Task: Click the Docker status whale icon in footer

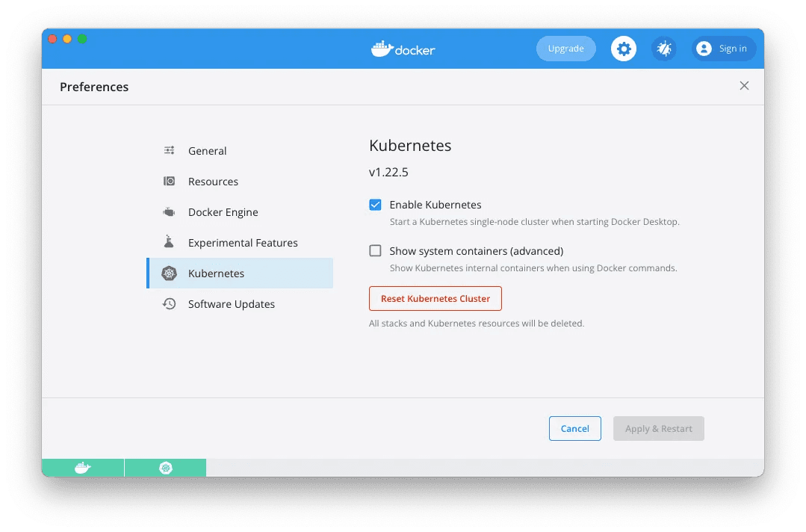Action: click(x=83, y=468)
